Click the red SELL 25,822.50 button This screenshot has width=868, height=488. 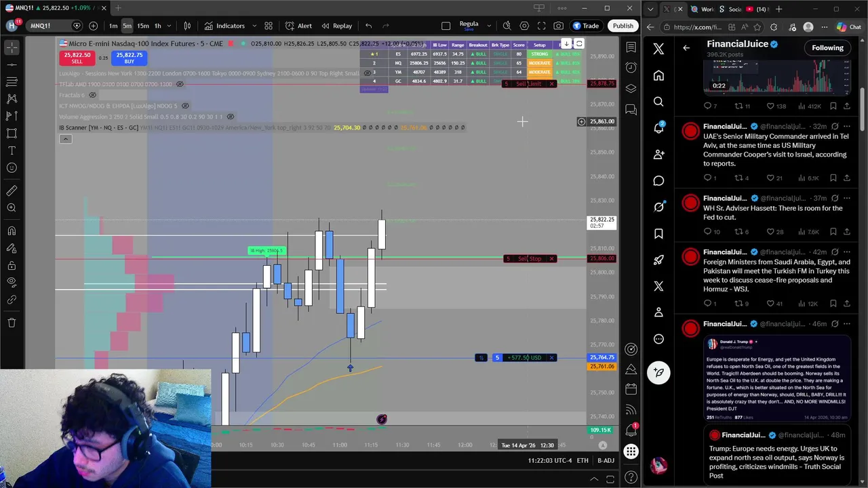[x=77, y=58]
